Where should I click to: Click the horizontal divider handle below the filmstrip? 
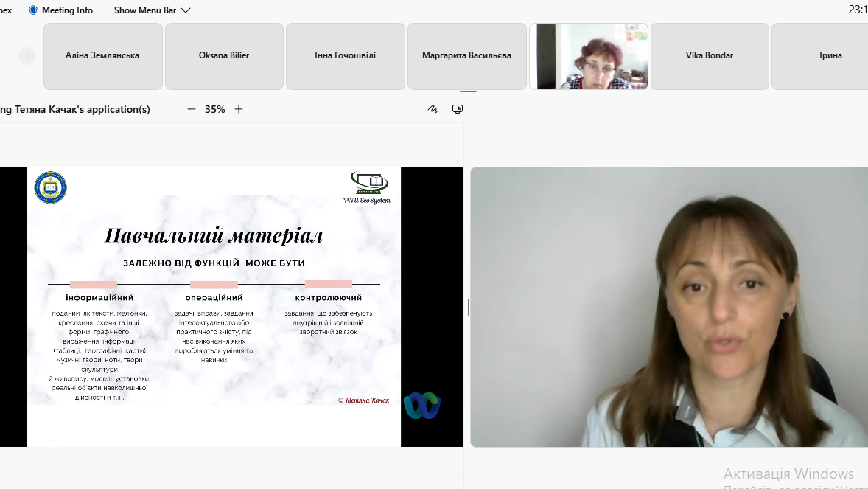pos(468,93)
